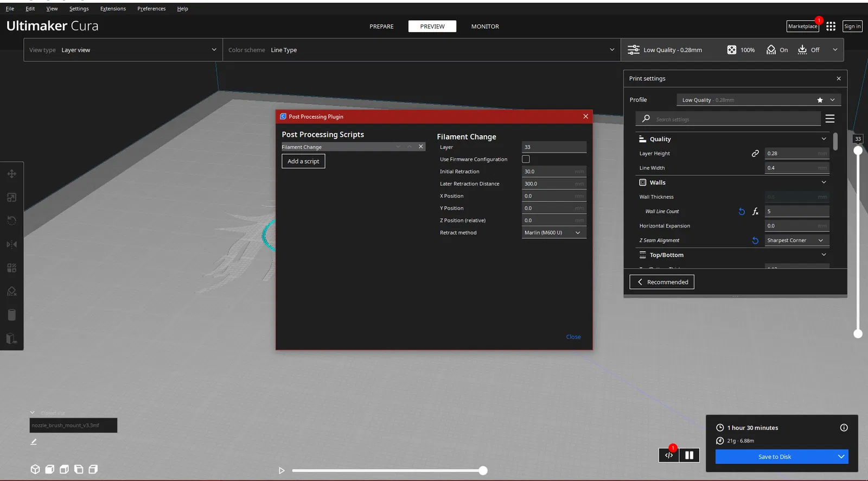Click the bottom tool icon in left toolbar
The height and width of the screenshot is (481, 868).
click(x=11, y=339)
